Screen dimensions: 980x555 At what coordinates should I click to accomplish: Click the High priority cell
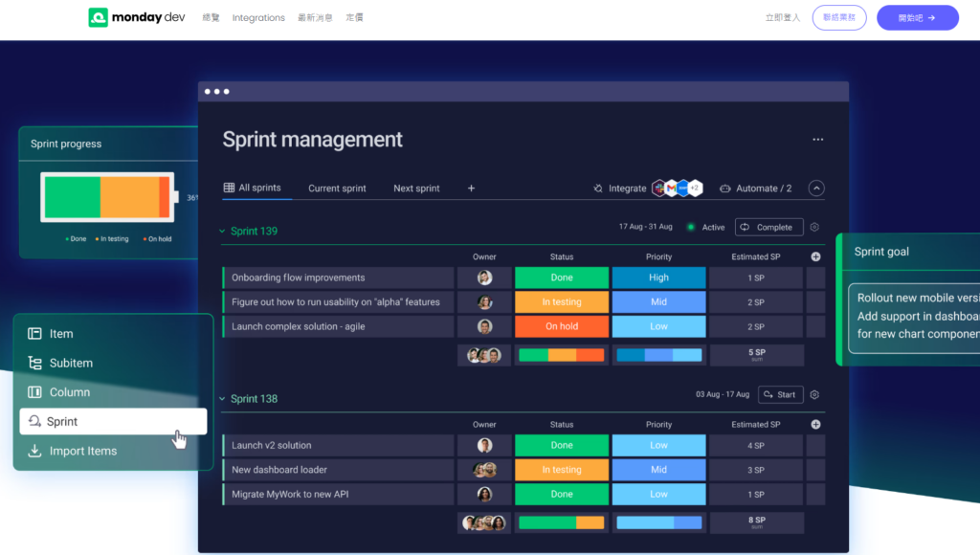click(x=658, y=277)
